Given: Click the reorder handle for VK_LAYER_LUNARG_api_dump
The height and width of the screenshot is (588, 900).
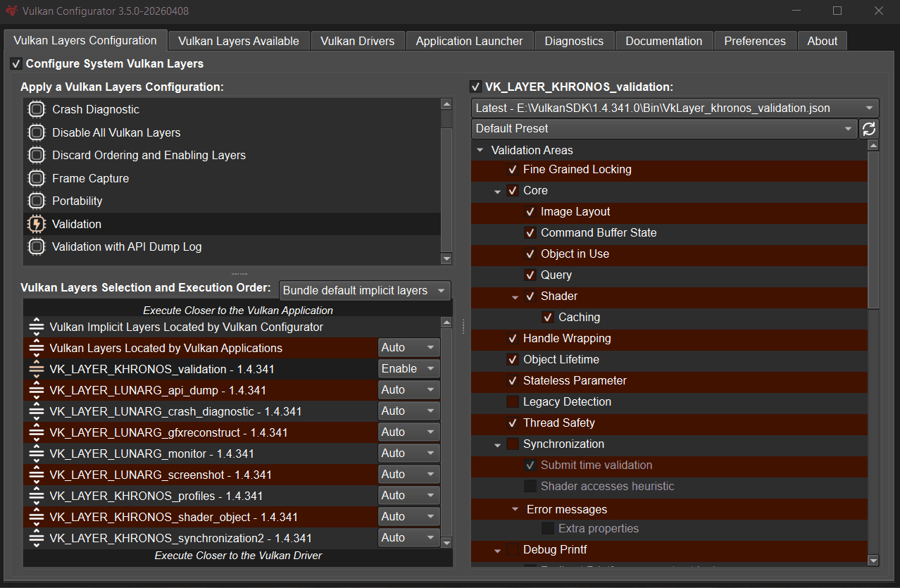Looking at the screenshot, I should point(37,390).
